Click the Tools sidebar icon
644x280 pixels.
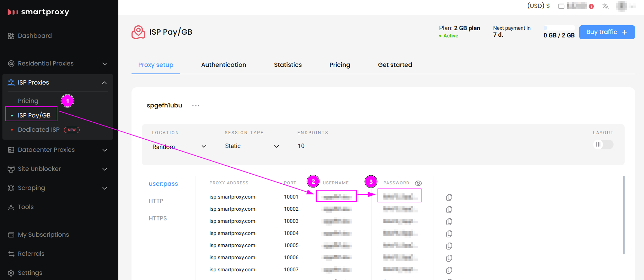[x=11, y=207]
